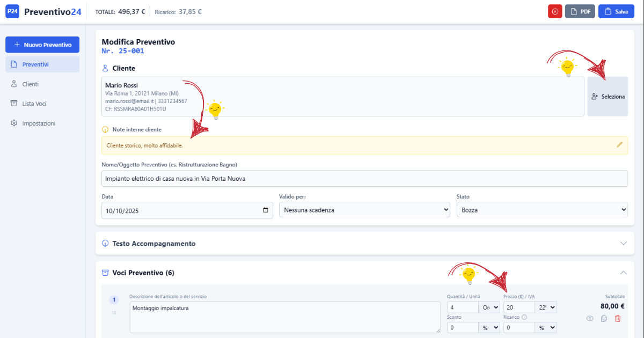Open Impostazioni settings in the sidebar

tap(39, 123)
